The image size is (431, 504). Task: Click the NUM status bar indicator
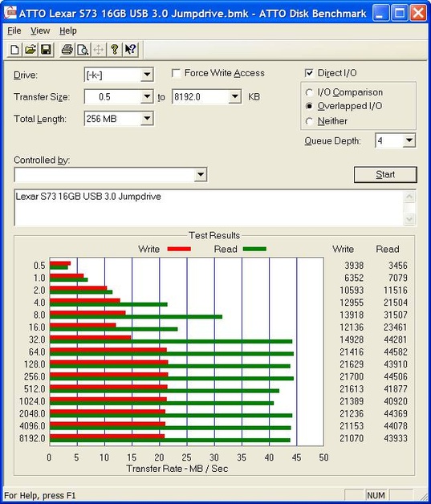376,495
